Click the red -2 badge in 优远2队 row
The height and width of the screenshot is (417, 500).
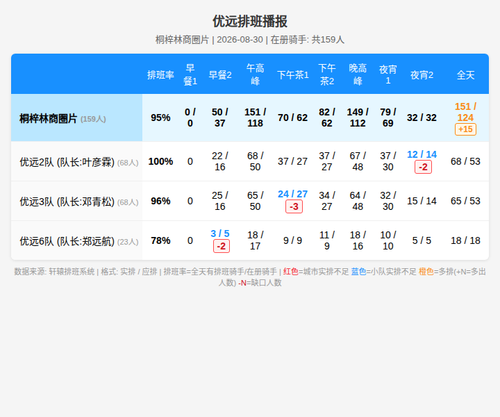pyautogui.click(x=423, y=167)
